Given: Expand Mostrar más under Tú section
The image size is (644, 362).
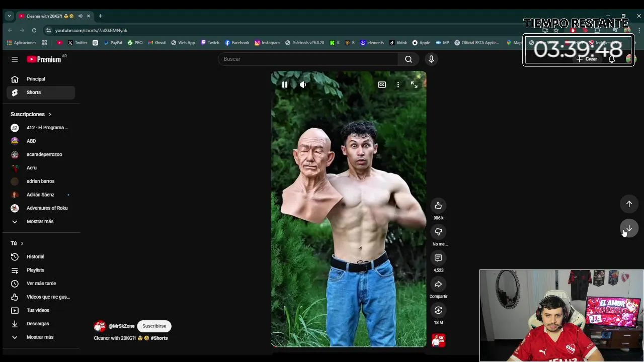Looking at the screenshot, I should coord(41,337).
